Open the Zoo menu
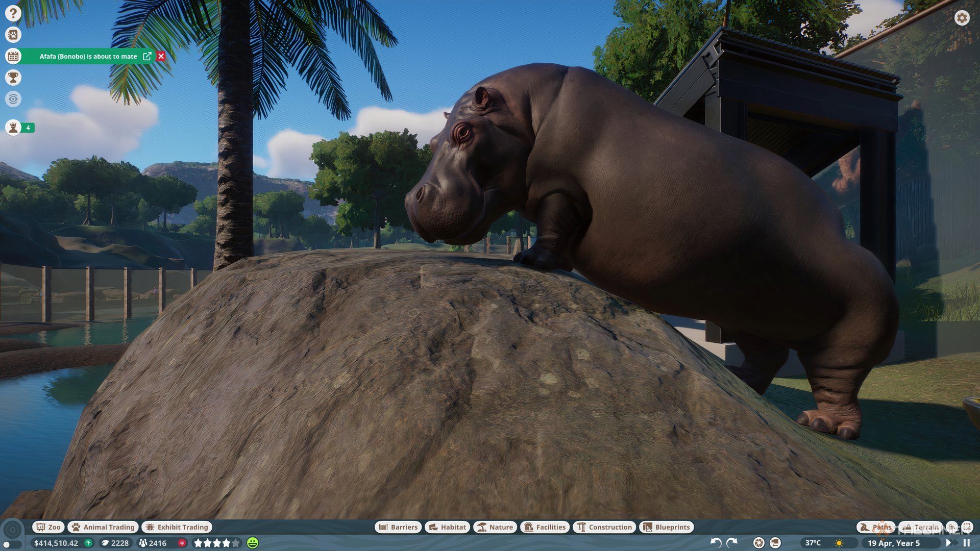This screenshot has width=980, height=551. [x=48, y=527]
